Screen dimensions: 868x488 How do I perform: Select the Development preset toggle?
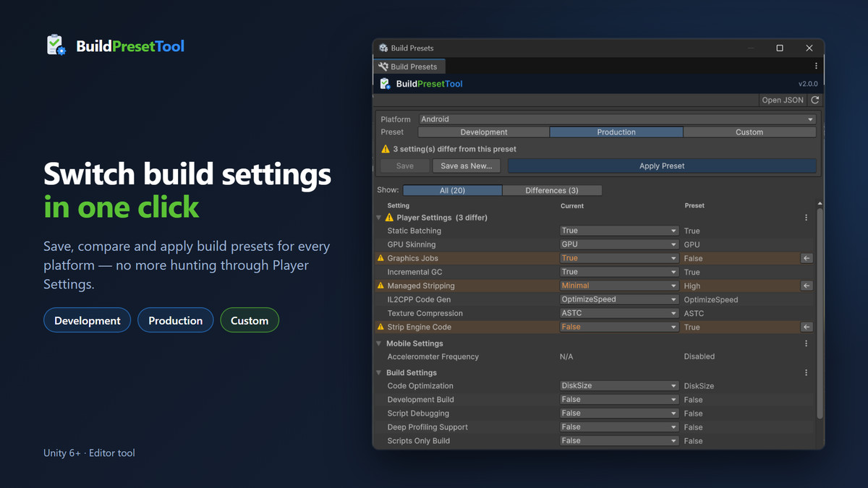tap(484, 132)
